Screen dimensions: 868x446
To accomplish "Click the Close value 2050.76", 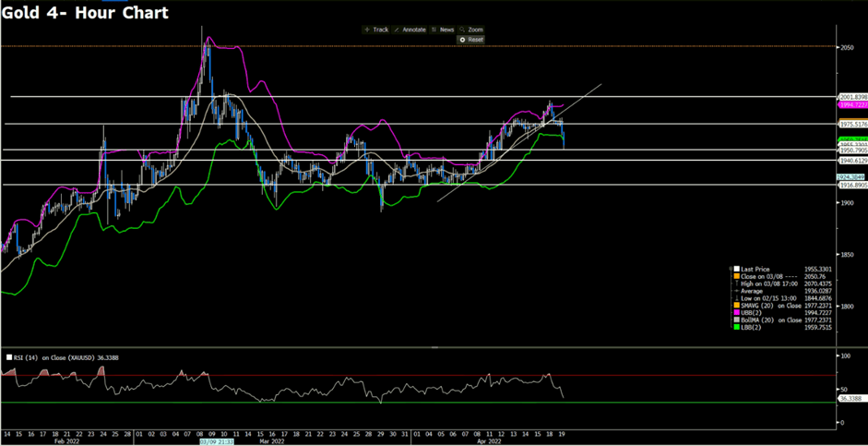I will coord(814,276).
